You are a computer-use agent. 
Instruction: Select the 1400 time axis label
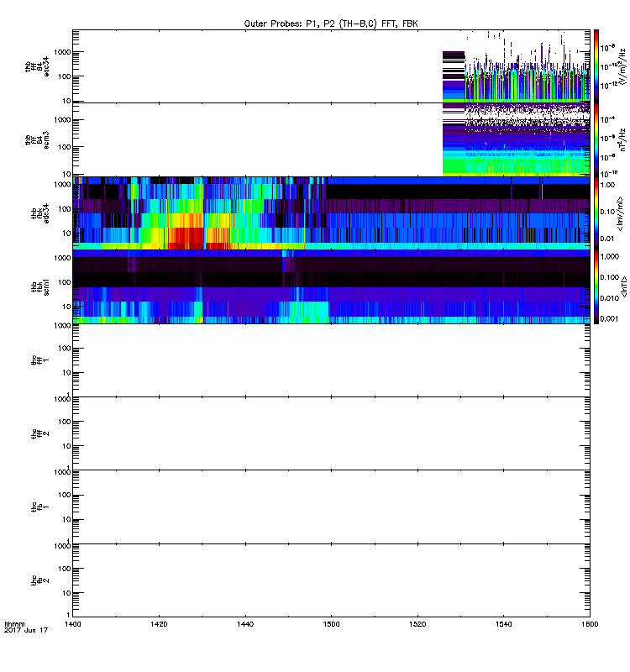pyautogui.click(x=73, y=624)
